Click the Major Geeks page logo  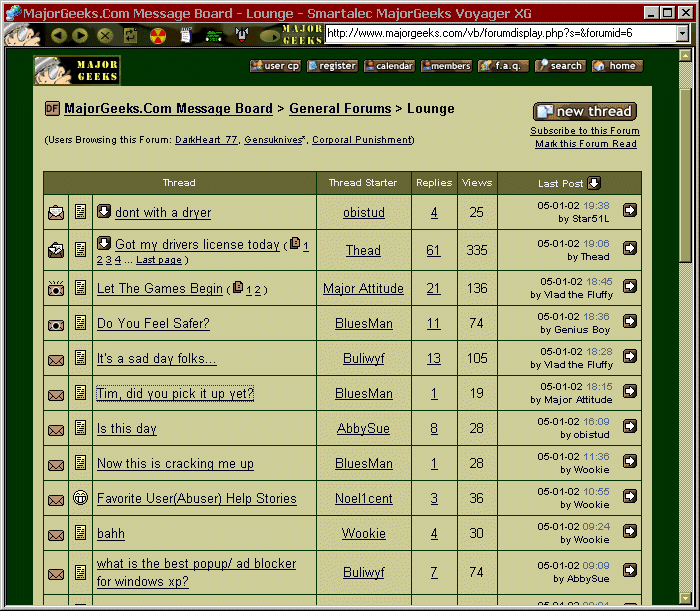point(77,70)
